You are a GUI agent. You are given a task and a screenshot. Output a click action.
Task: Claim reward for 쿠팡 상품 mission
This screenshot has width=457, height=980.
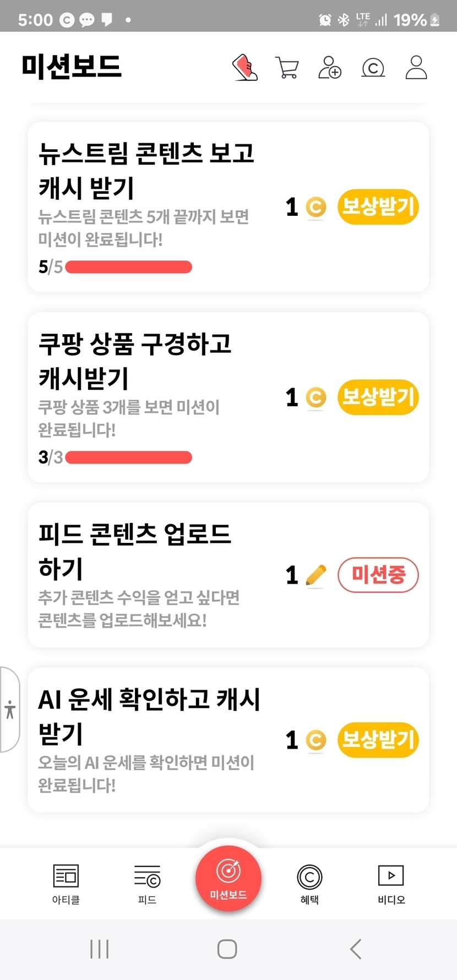point(378,397)
